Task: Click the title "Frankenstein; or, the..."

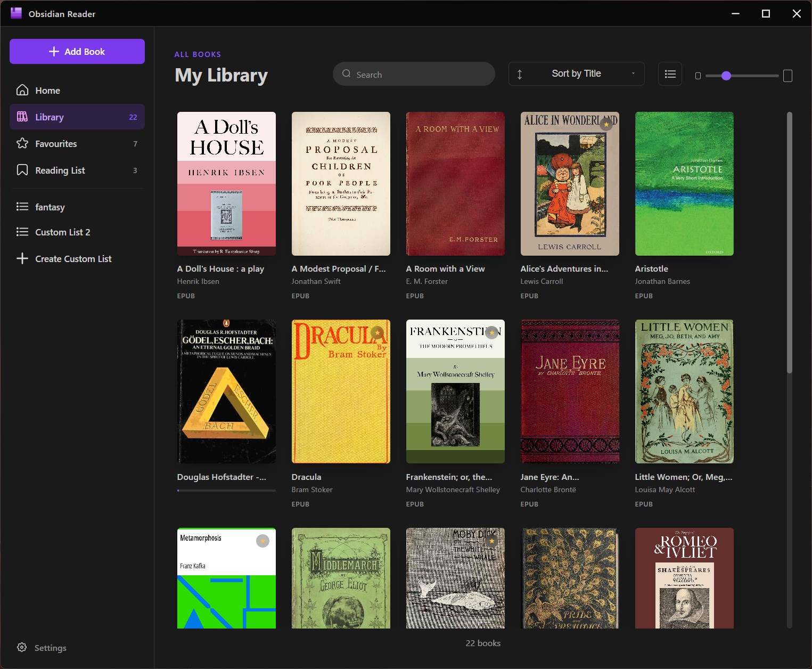Action: click(x=449, y=477)
